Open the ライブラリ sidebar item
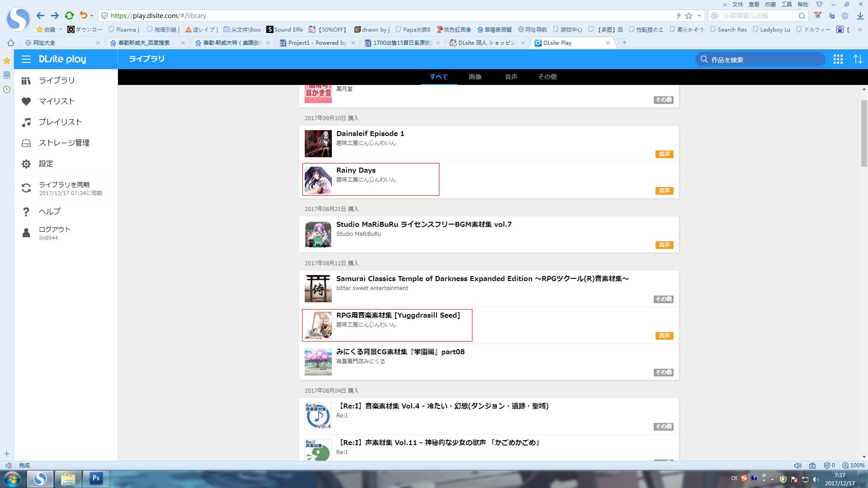This screenshot has width=868, height=488. tap(66, 80)
